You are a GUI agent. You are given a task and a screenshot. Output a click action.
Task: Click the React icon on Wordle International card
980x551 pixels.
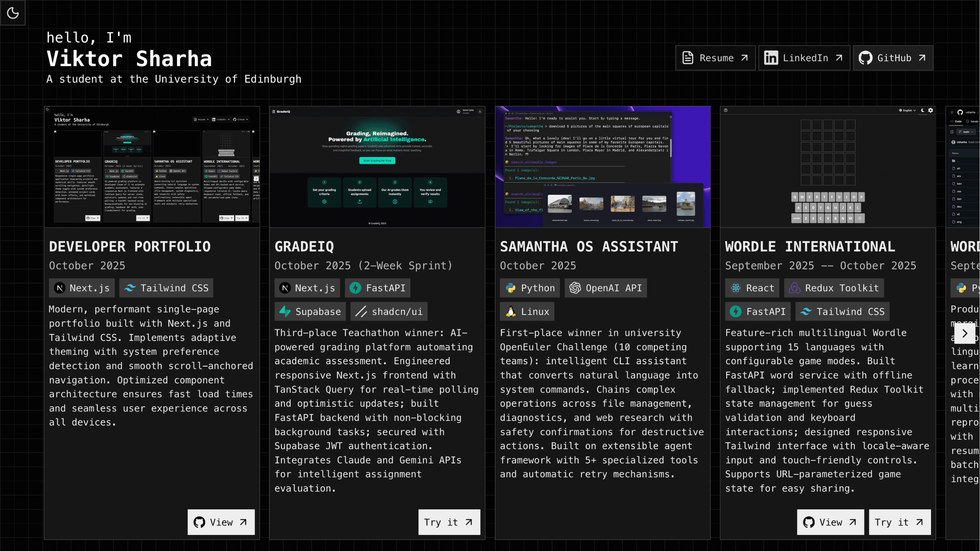(x=736, y=288)
